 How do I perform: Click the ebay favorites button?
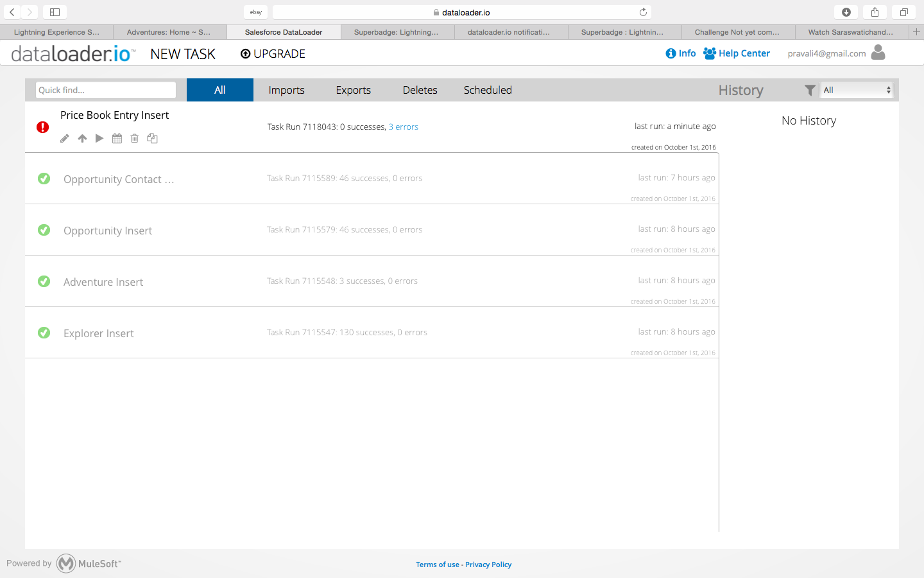click(x=256, y=12)
